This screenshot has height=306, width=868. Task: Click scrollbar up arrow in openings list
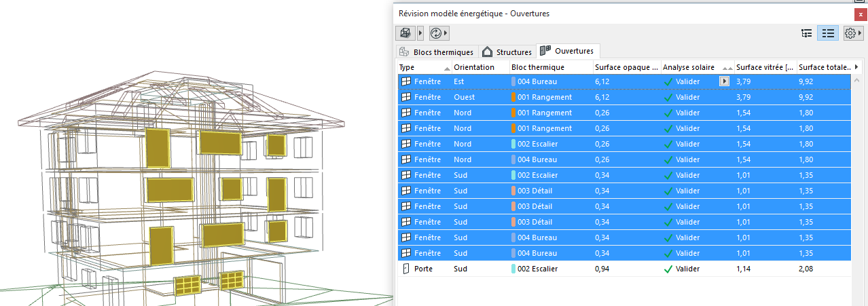tap(858, 81)
